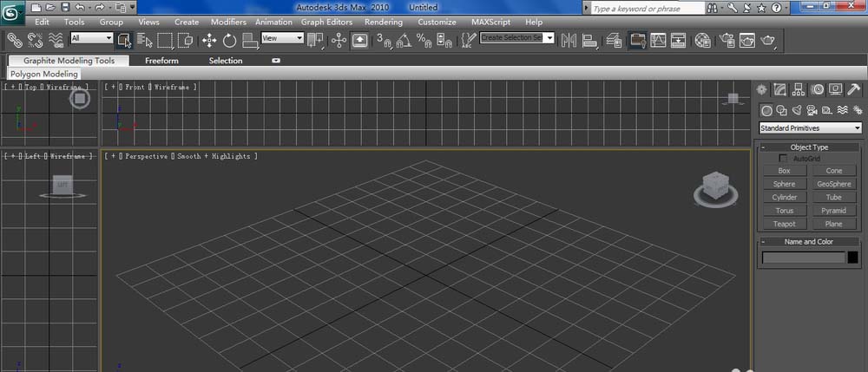
Task: Click the New Scene icon in quick access toolbar
Action: [36, 8]
